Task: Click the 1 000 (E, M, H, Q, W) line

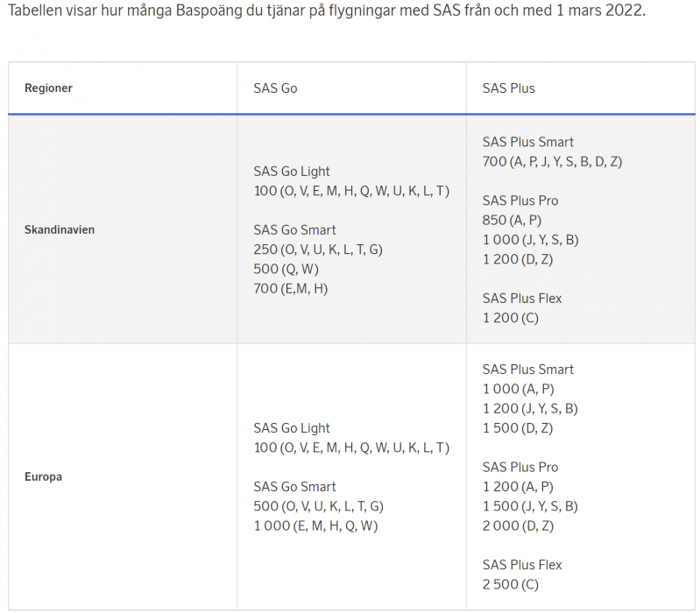Action: [x=315, y=525]
